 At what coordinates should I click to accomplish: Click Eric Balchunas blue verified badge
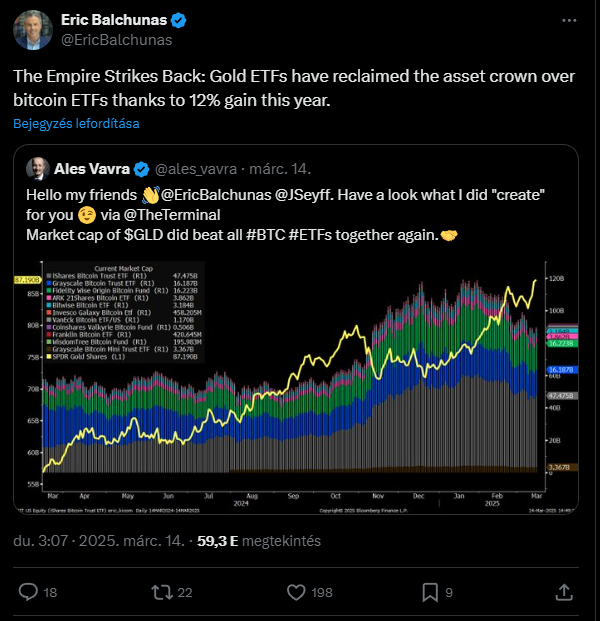point(178,20)
